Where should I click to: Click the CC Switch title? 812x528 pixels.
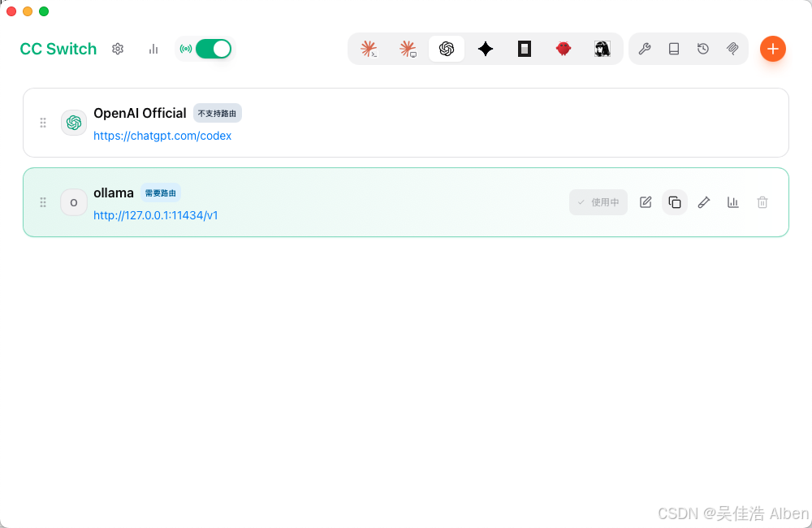click(x=58, y=49)
